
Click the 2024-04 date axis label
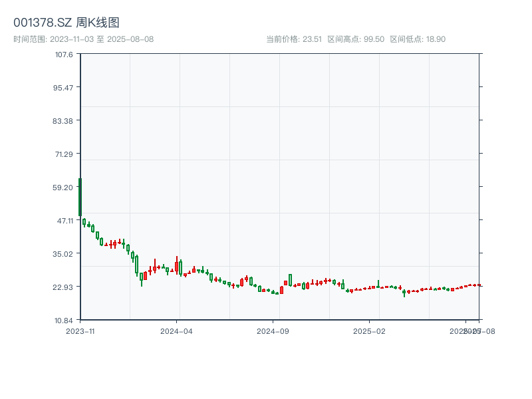[176, 331]
